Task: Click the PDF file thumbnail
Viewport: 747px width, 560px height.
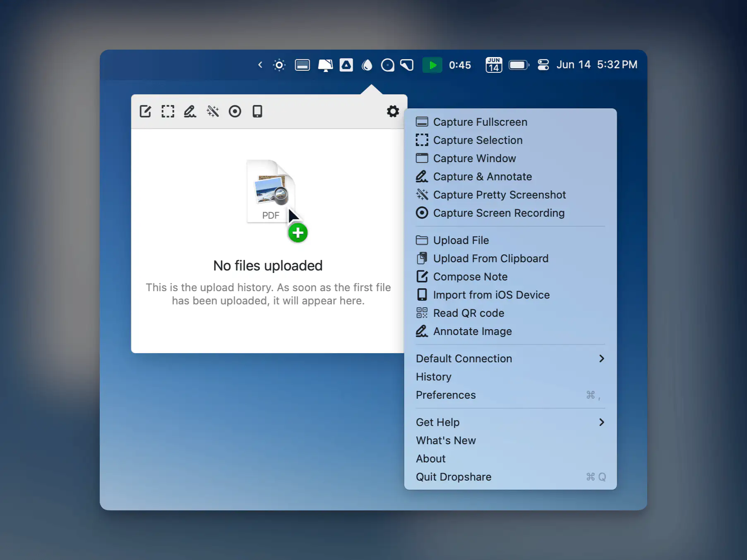Action: point(271,191)
